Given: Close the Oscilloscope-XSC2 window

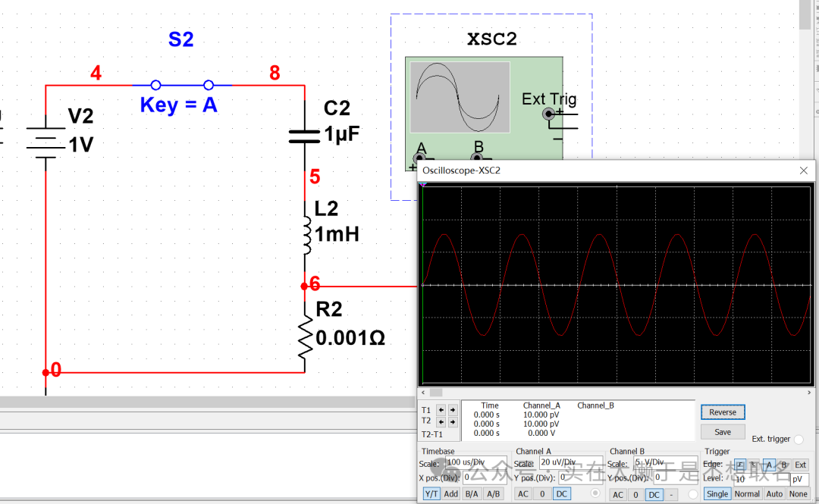Looking at the screenshot, I should pos(804,171).
